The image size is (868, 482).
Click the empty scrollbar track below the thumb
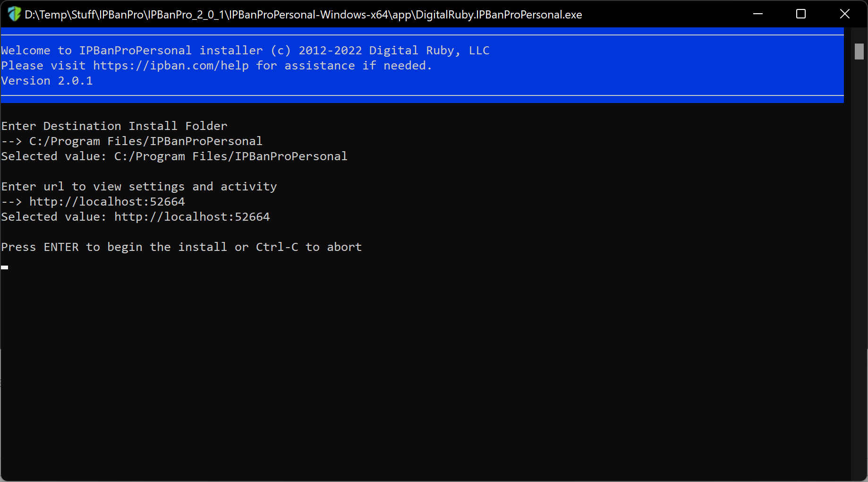[859, 269]
